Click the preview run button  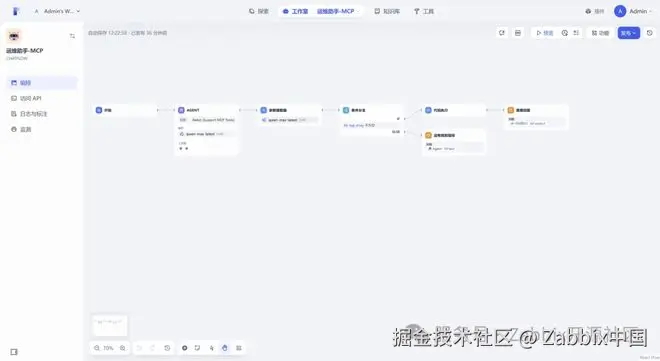coord(545,33)
